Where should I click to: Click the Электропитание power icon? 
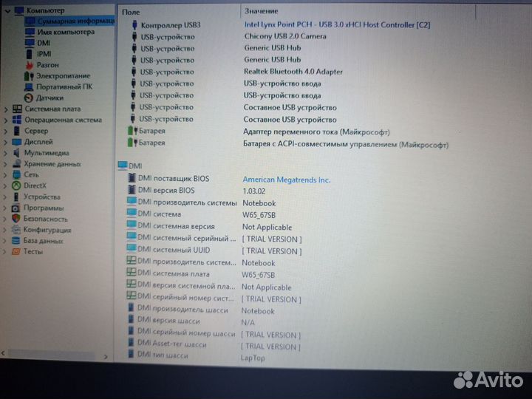click(29, 76)
